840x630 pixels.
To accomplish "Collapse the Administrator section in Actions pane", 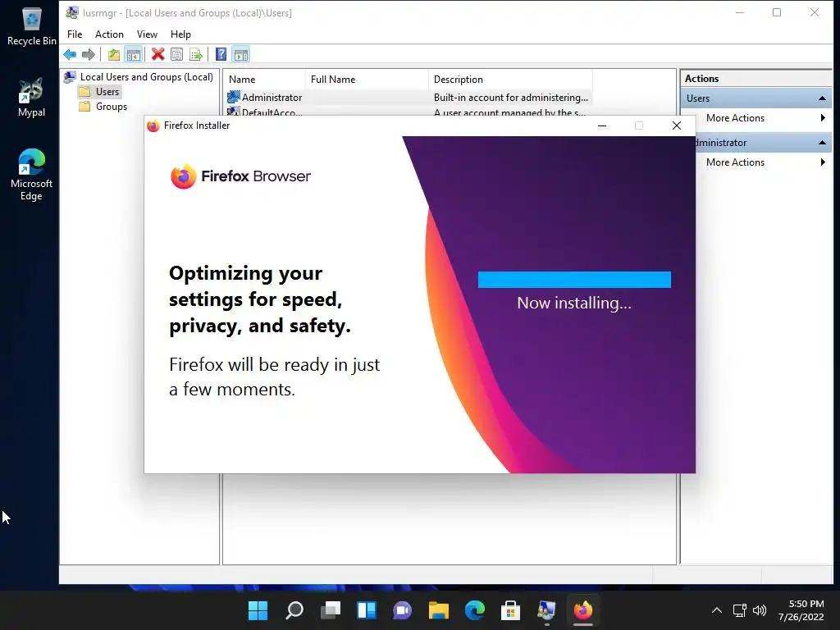I will pyautogui.click(x=822, y=143).
